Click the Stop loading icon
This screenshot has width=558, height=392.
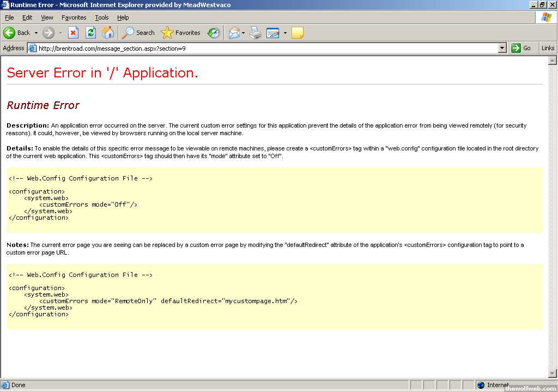coord(73,33)
